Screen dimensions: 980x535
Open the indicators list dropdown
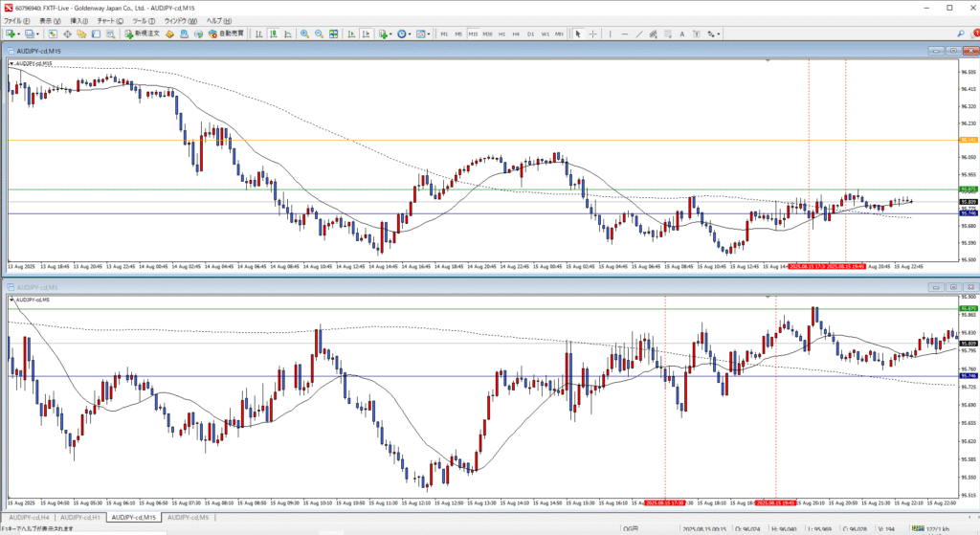point(386,33)
